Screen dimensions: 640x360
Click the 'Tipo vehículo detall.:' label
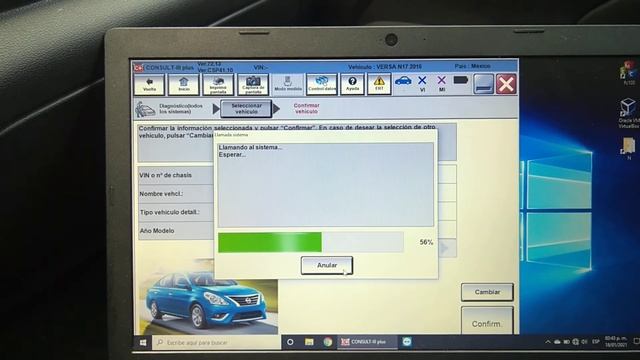(x=169, y=212)
